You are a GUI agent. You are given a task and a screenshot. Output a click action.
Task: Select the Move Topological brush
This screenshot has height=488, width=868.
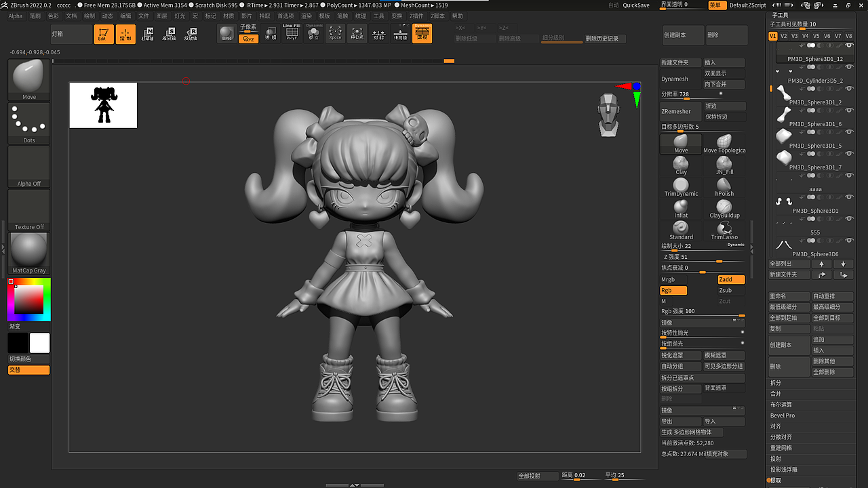(x=724, y=144)
